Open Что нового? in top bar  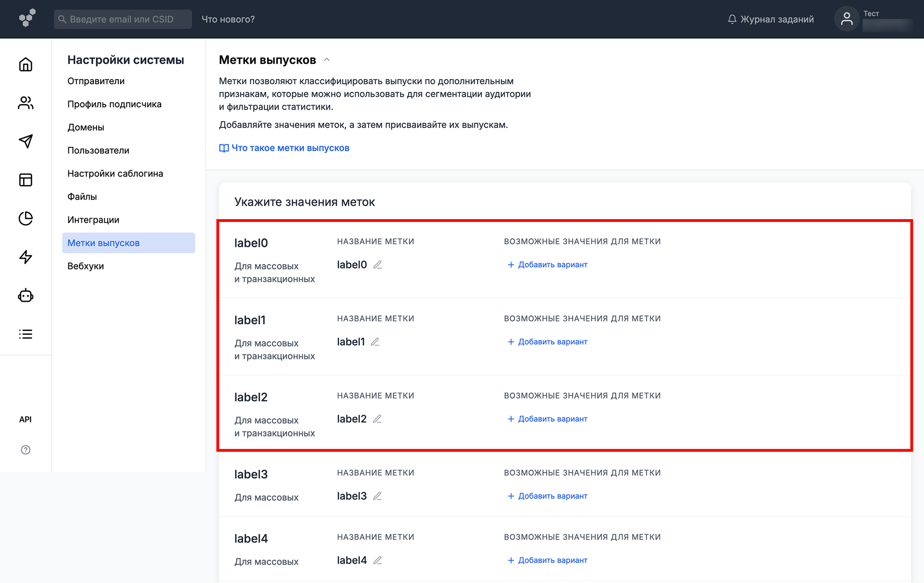(228, 19)
